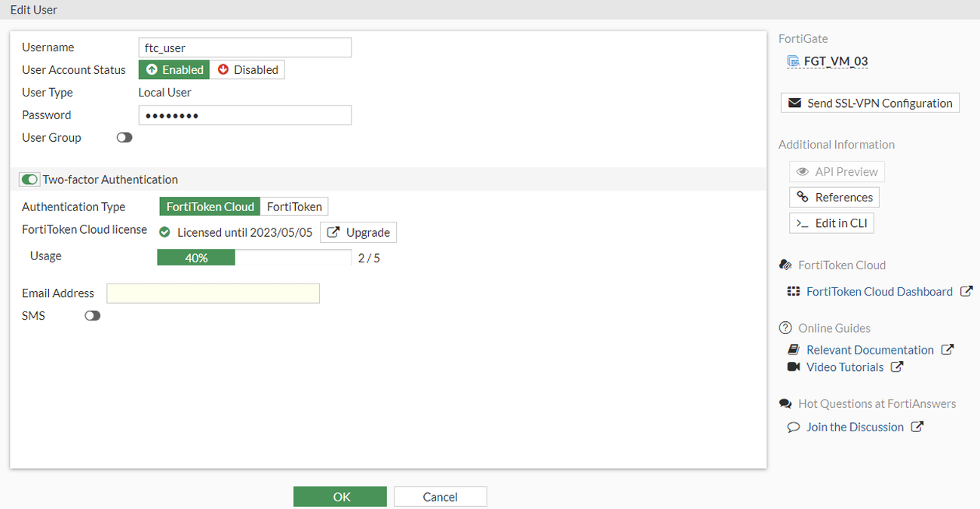Click the 40% usage progress bar
Viewport: 980px width, 509px height.
tap(195, 257)
